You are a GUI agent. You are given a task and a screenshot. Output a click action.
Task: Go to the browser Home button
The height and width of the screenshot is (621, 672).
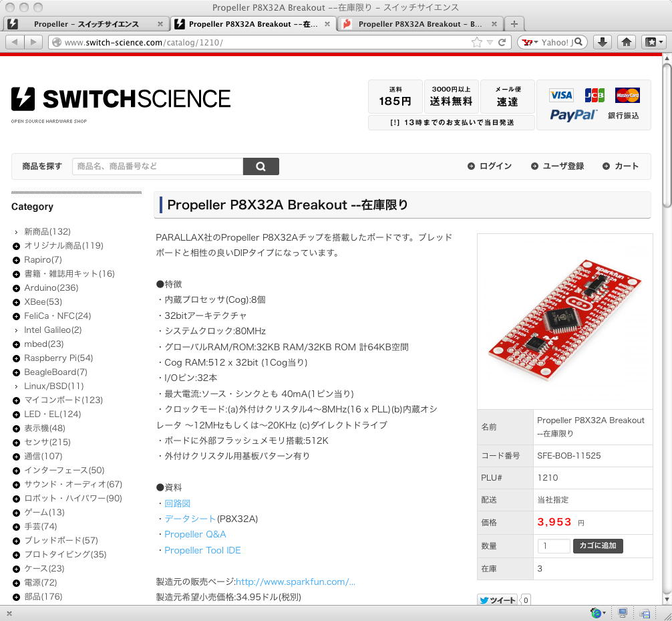pyautogui.click(x=626, y=42)
